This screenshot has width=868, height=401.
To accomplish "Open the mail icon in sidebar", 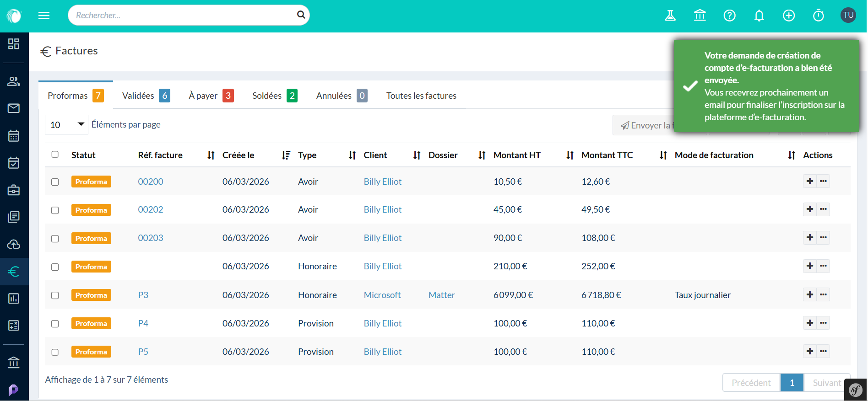I will coord(14,108).
